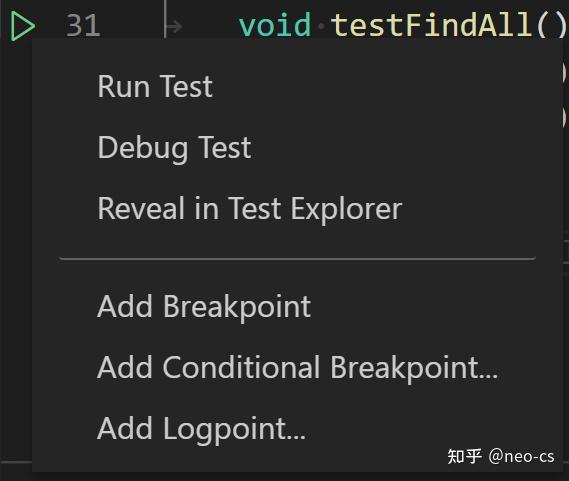Click the green run test gutter icon
The height and width of the screenshot is (481, 569).
(22, 26)
